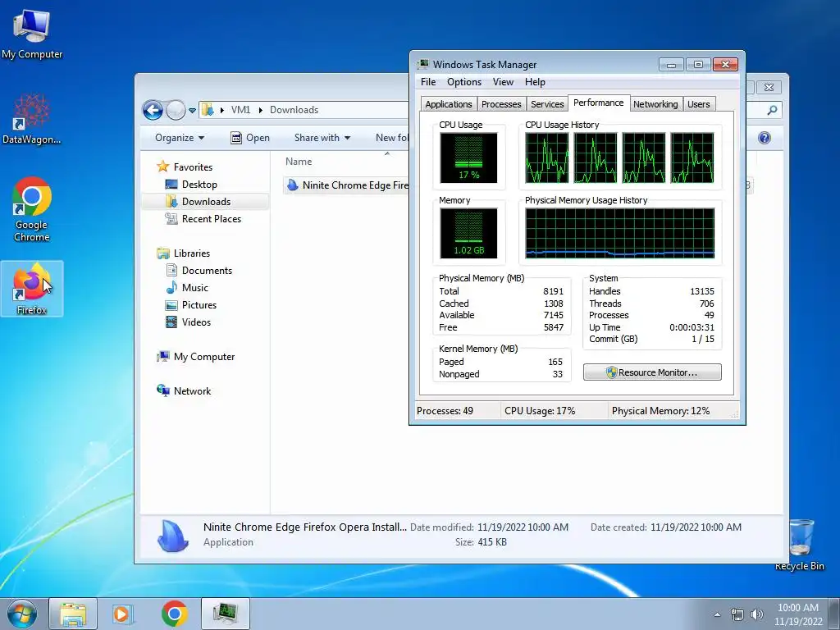
Task: Click the Resource Monitor button
Action: point(652,372)
